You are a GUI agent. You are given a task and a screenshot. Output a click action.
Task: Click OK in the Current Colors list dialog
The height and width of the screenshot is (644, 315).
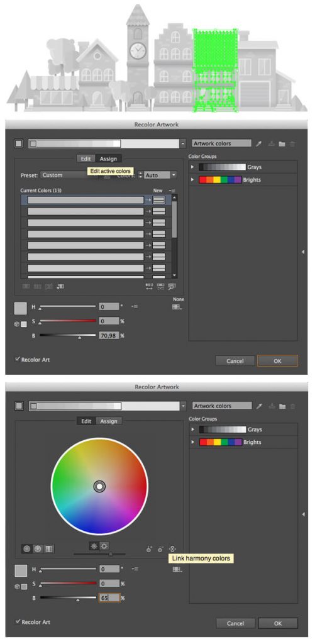pyautogui.click(x=277, y=360)
